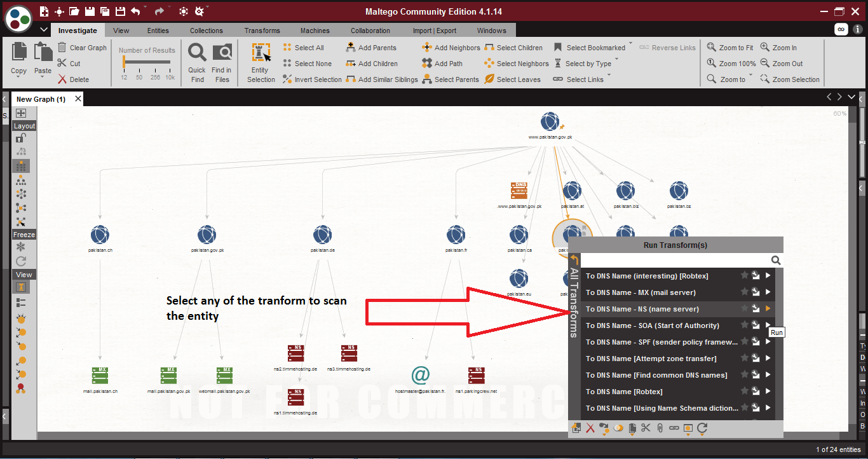Expand ribbon chevron left of Investigate tab

(x=44, y=30)
